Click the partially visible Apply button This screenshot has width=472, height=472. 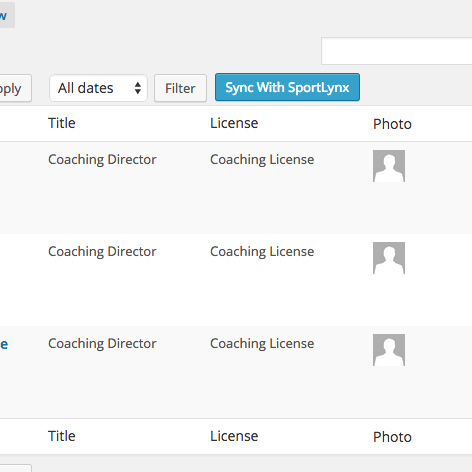[15, 88]
